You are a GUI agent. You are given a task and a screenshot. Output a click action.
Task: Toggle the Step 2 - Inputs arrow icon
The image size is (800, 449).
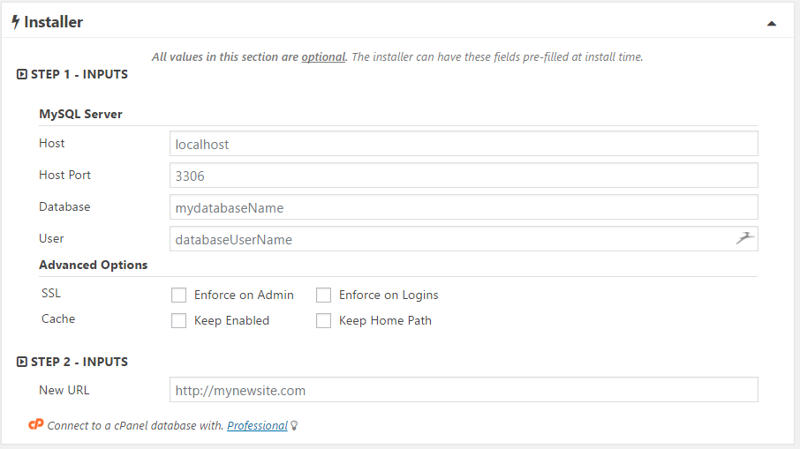click(x=22, y=362)
